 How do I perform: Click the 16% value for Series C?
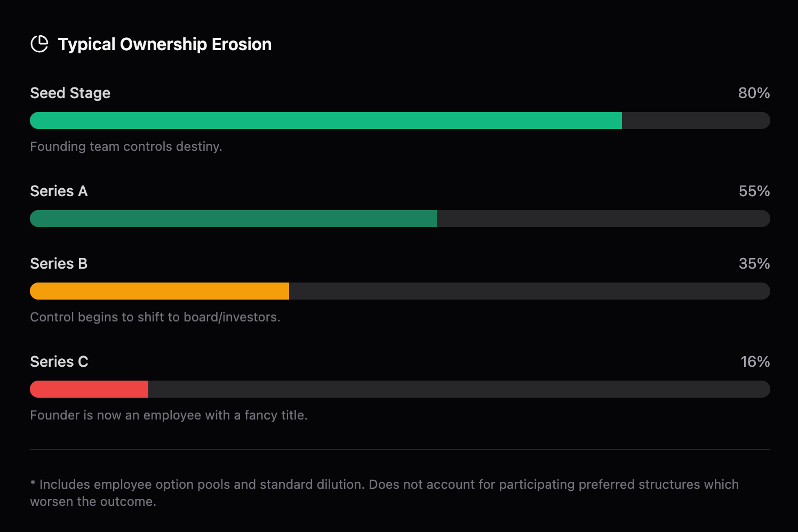[755, 361]
